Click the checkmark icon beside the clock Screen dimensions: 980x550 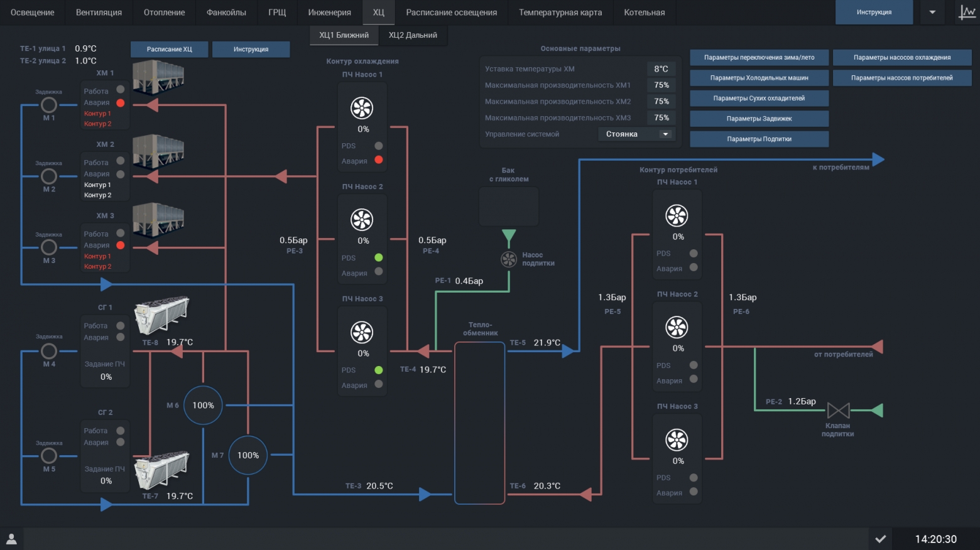click(881, 539)
